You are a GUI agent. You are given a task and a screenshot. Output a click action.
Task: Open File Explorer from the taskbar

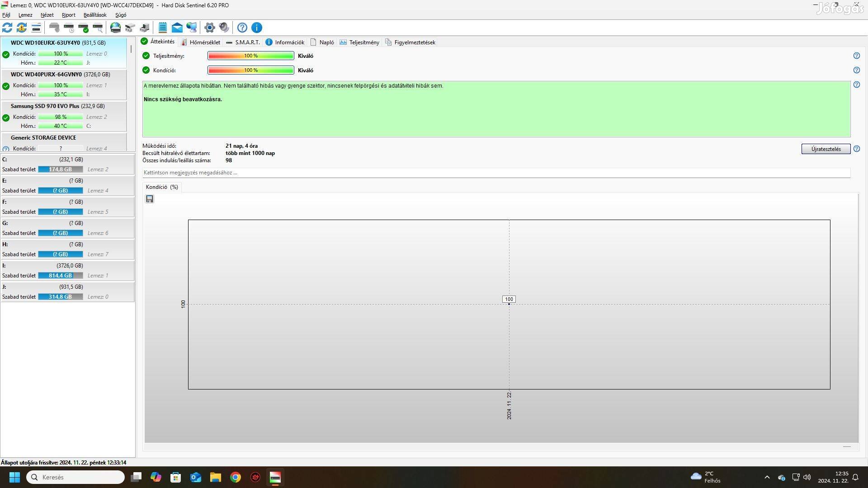click(215, 477)
